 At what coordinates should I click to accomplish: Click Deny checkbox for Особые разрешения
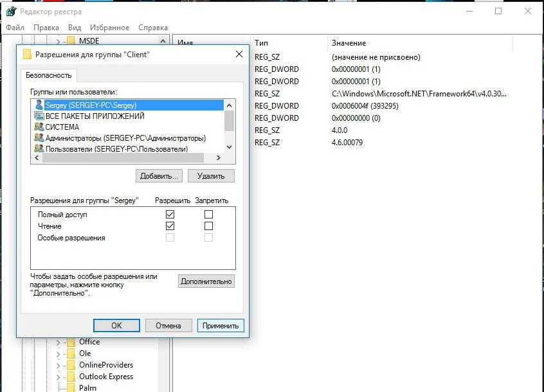(208, 238)
